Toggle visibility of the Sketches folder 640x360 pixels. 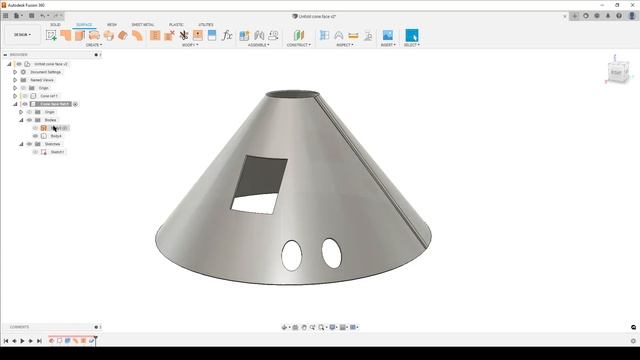point(29,144)
